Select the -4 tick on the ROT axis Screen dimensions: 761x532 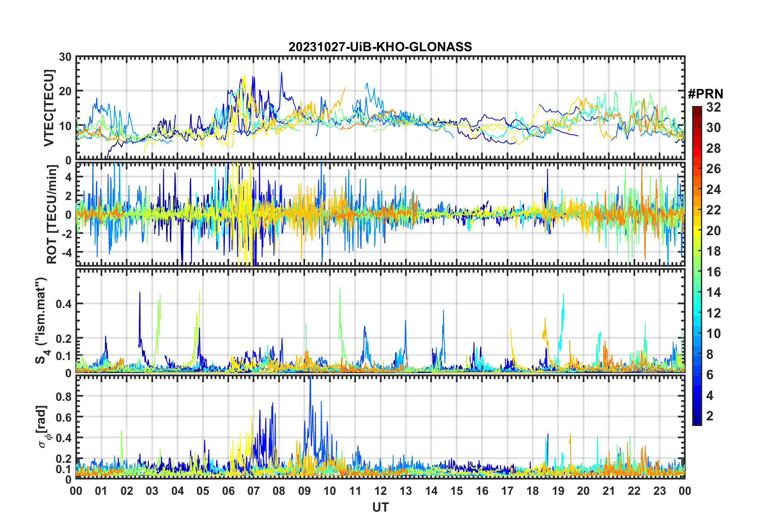coord(66,252)
